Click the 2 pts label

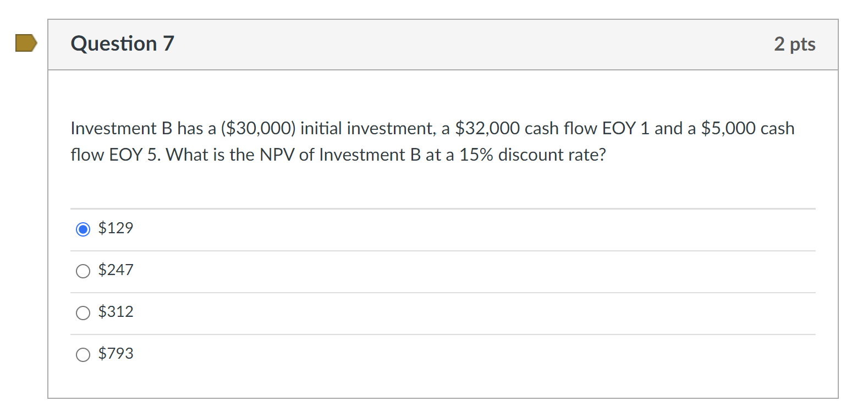[x=795, y=45]
